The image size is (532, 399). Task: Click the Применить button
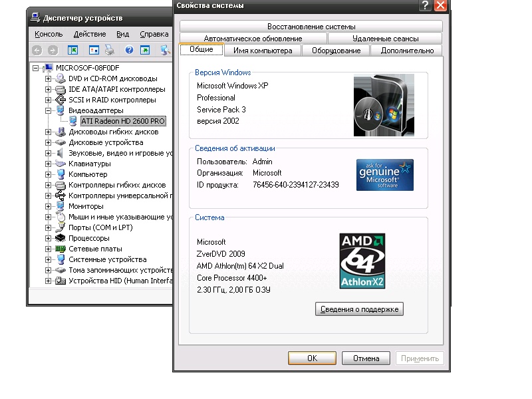pos(420,358)
